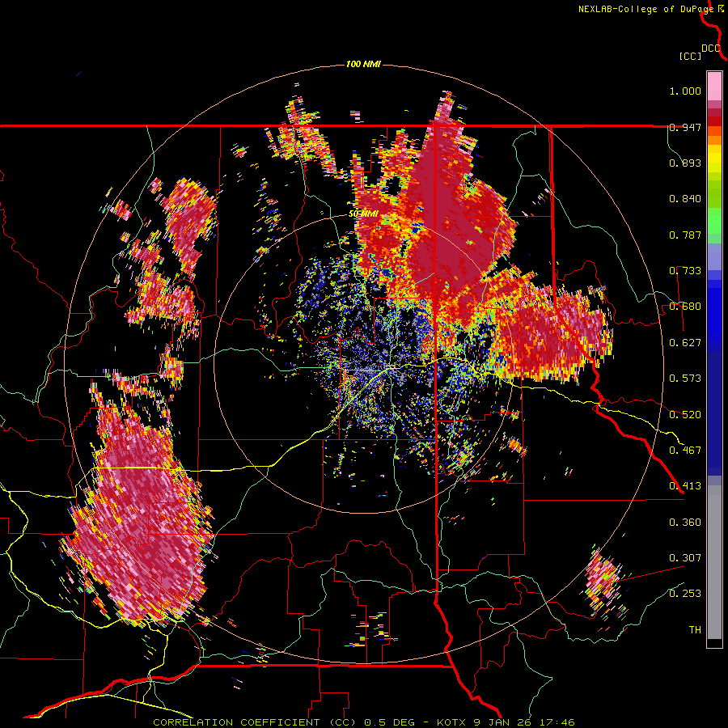Click the 0.627 legend value
Image resolution: width=728 pixels, height=728 pixels.
[x=685, y=343]
